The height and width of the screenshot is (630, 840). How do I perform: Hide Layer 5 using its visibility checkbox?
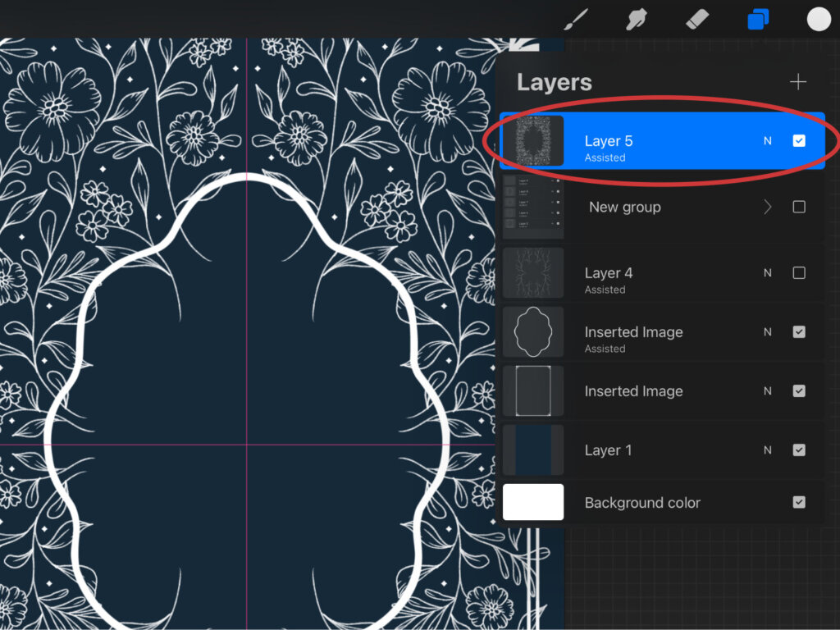click(x=799, y=141)
